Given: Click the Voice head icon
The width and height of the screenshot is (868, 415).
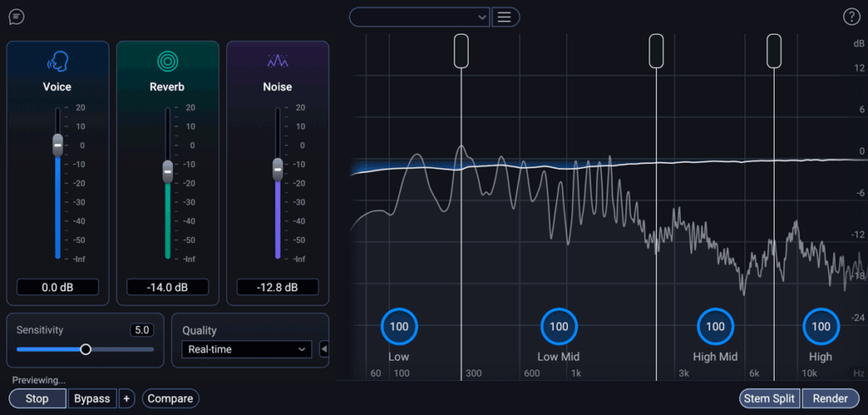Looking at the screenshot, I should tap(58, 62).
